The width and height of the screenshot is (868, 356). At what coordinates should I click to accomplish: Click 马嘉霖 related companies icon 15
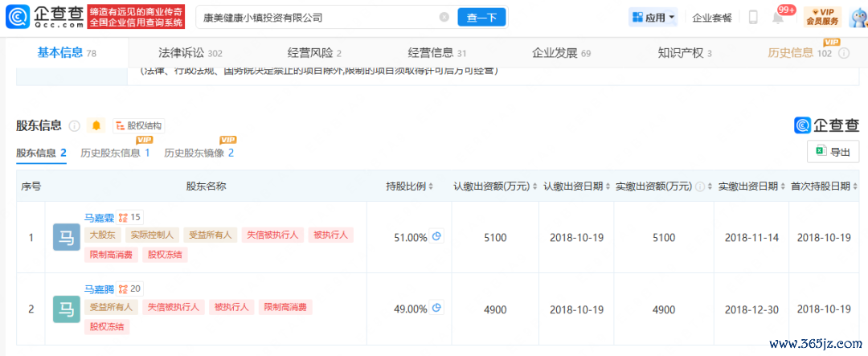[130, 217]
